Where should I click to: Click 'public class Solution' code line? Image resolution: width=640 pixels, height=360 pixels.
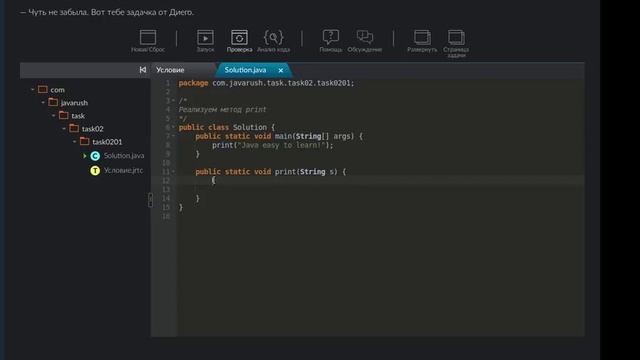pos(227,127)
